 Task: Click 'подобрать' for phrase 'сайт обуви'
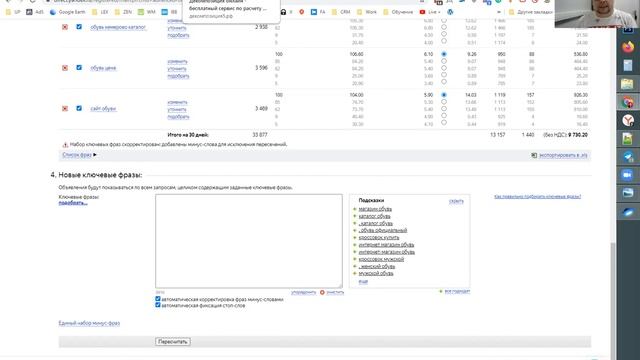click(x=178, y=117)
